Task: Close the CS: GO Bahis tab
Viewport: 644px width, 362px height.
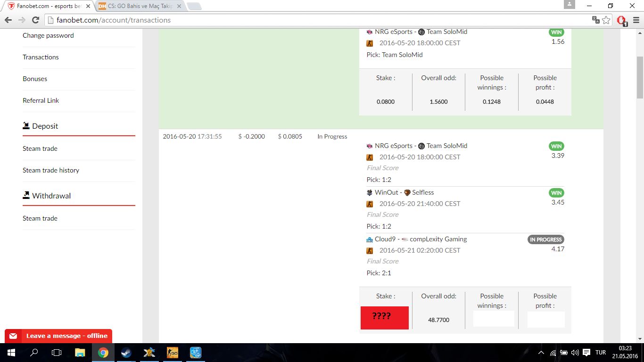Action: coord(179,7)
